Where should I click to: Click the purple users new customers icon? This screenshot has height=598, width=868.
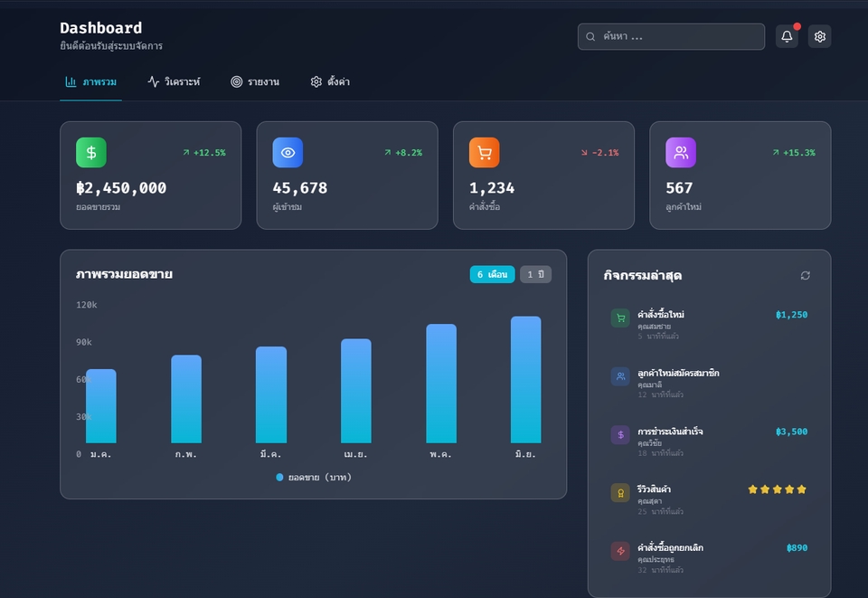[681, 153]
